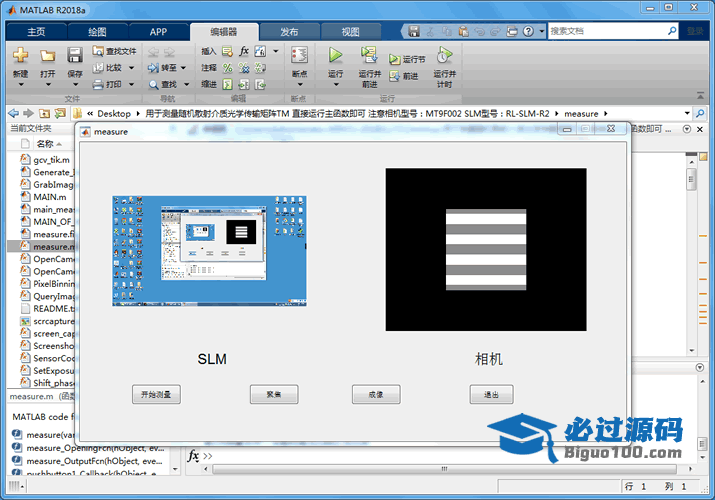The height and width of the screenshot is (500, 715).
Task: Save the file with 保存 disk icon
Action: (x=75, y=55)
